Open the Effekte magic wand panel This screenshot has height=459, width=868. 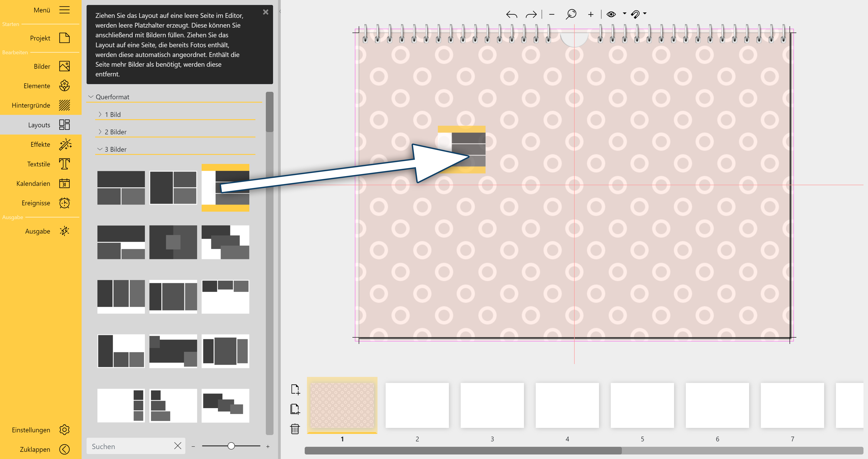(x=40, y=144)
